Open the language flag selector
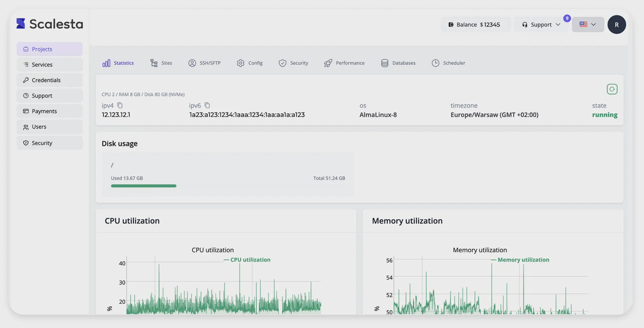The height and width of the screenshot is (328, 644). (x=588, y=24)
